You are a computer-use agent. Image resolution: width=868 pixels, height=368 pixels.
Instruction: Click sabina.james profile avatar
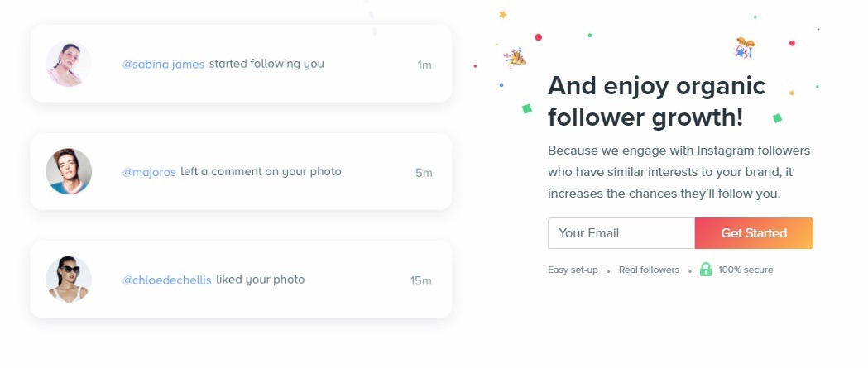coord(69,64)
